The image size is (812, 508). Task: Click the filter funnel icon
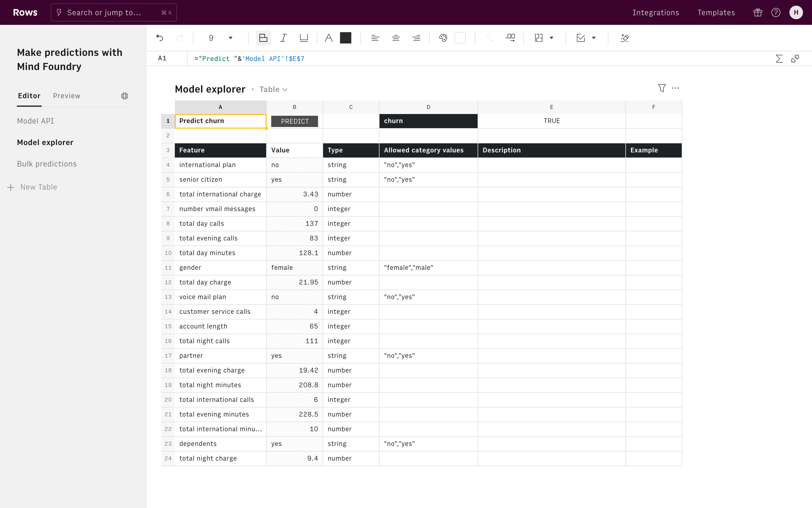pyautogui.click(x=662, y=88)
